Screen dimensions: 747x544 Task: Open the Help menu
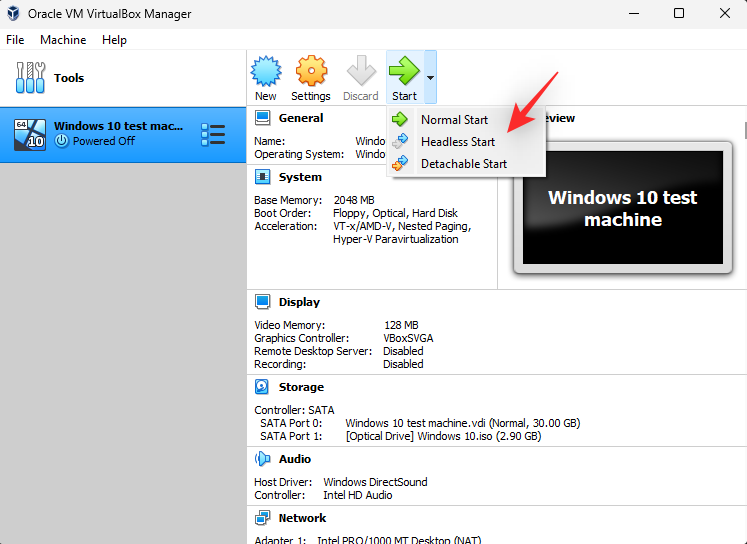tap(114, 40)
